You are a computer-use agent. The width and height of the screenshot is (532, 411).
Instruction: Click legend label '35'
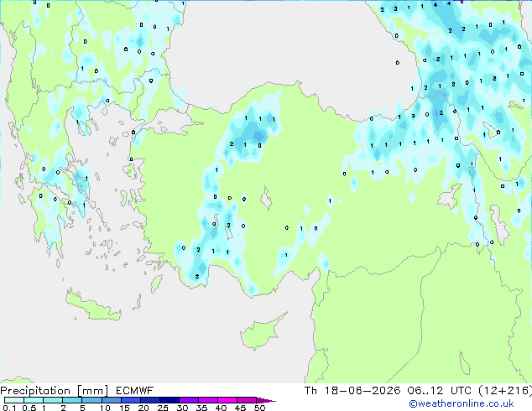201,408
